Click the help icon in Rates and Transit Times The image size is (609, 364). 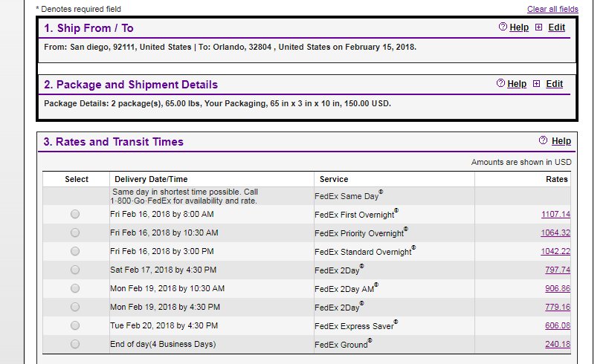coord(543,140)
